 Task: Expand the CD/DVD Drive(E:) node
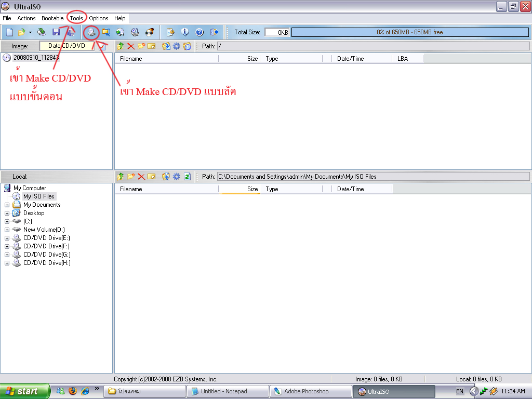7,238
